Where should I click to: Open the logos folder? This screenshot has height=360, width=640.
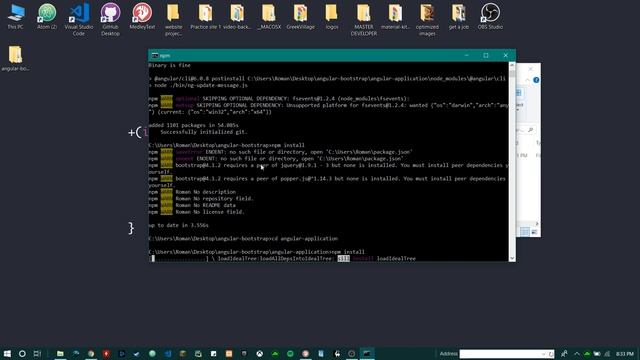click(332, 16)
